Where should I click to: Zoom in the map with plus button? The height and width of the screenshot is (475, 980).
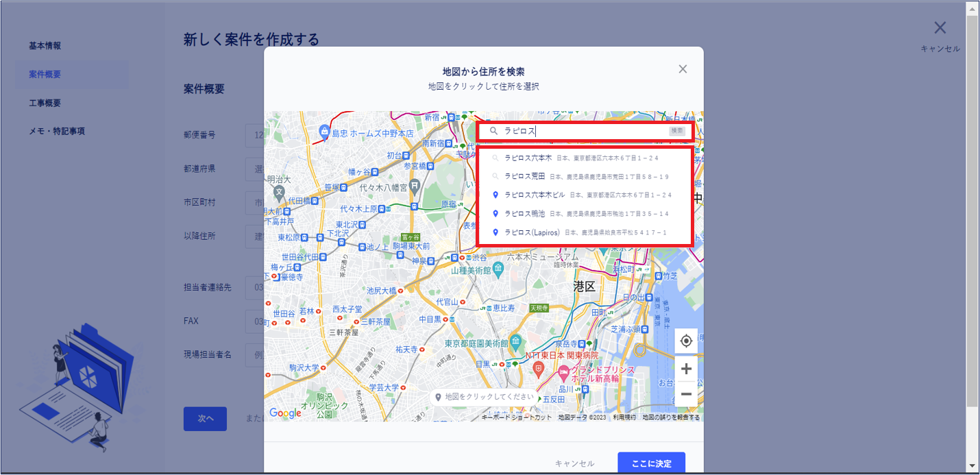[x=686, y=369]
